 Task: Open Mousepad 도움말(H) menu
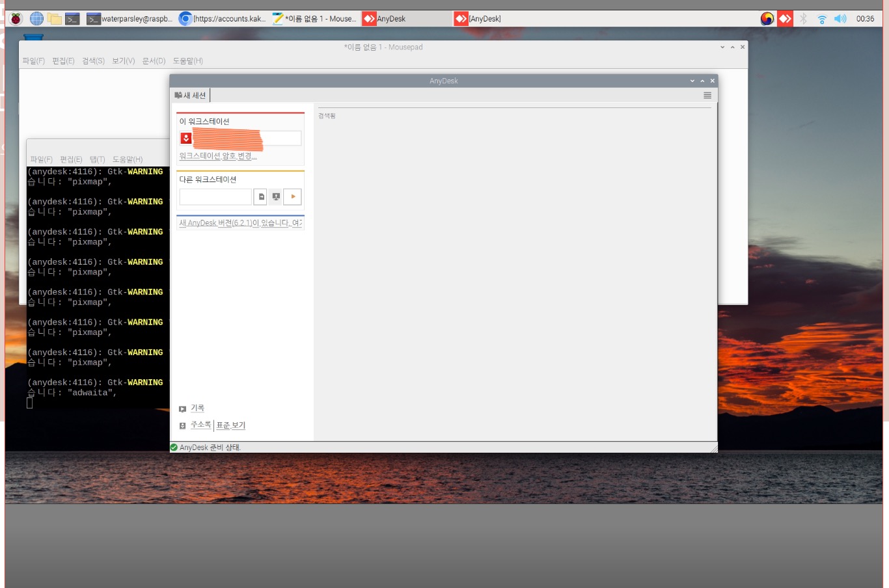tap(187, 60)
